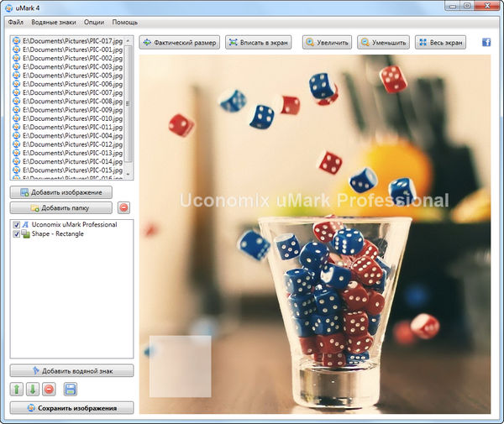Switch to full screen with Весь экран
This screenshot has height=424, width=504.
(x=440, y=42)
